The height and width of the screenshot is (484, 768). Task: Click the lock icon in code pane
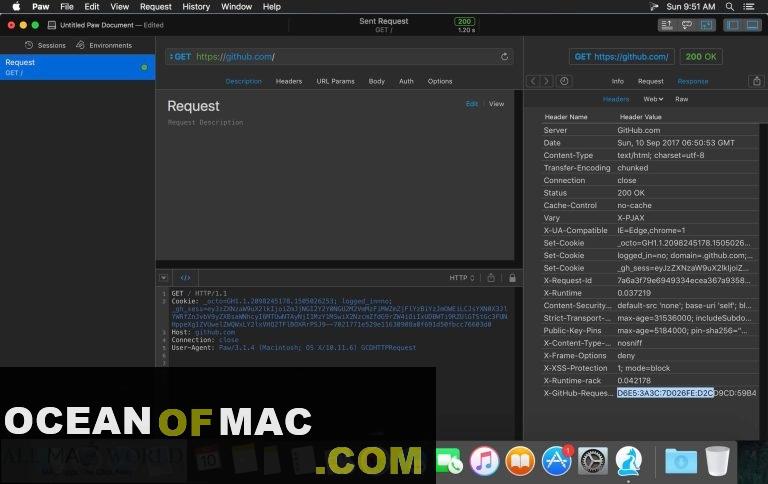512,278
